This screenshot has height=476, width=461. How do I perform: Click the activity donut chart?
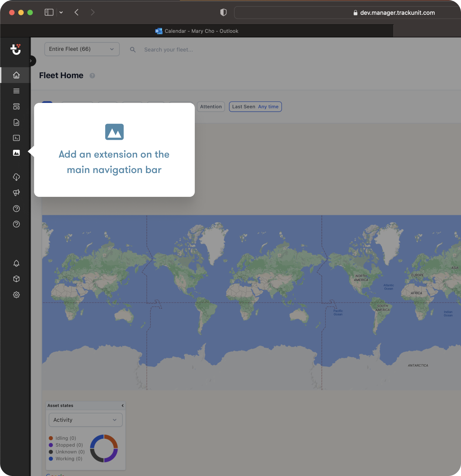pyautogui.click(x=104, y=448)
